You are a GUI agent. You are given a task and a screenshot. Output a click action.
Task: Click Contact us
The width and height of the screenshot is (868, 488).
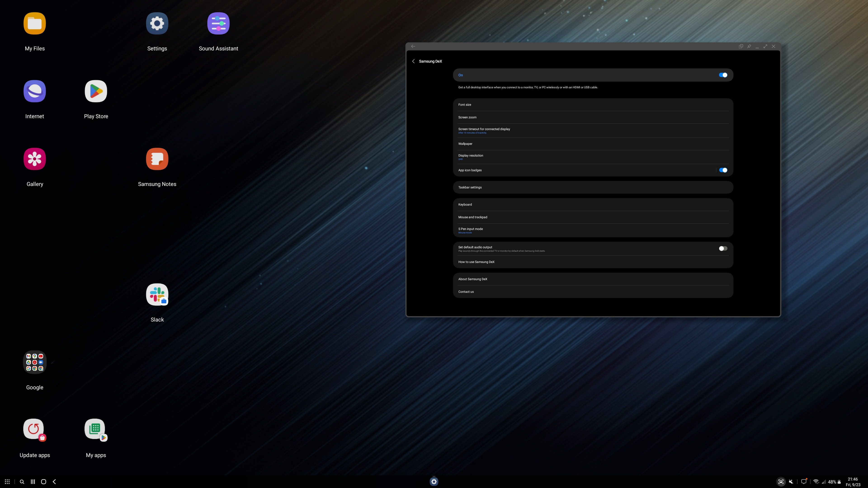click(x=593, y=292)
